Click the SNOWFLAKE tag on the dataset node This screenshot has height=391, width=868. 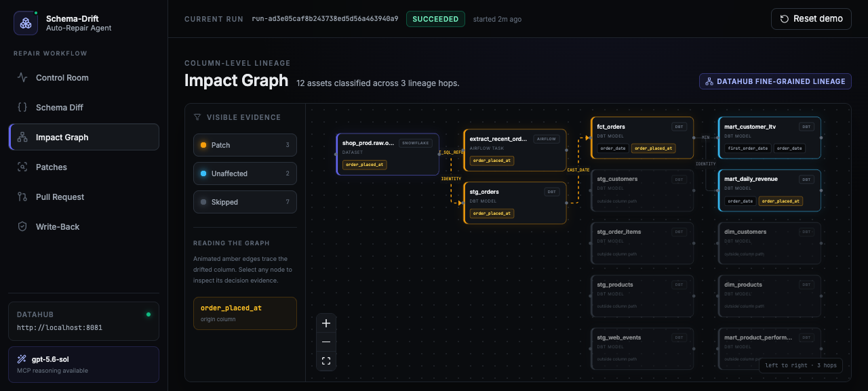click(x=415, y=143)
